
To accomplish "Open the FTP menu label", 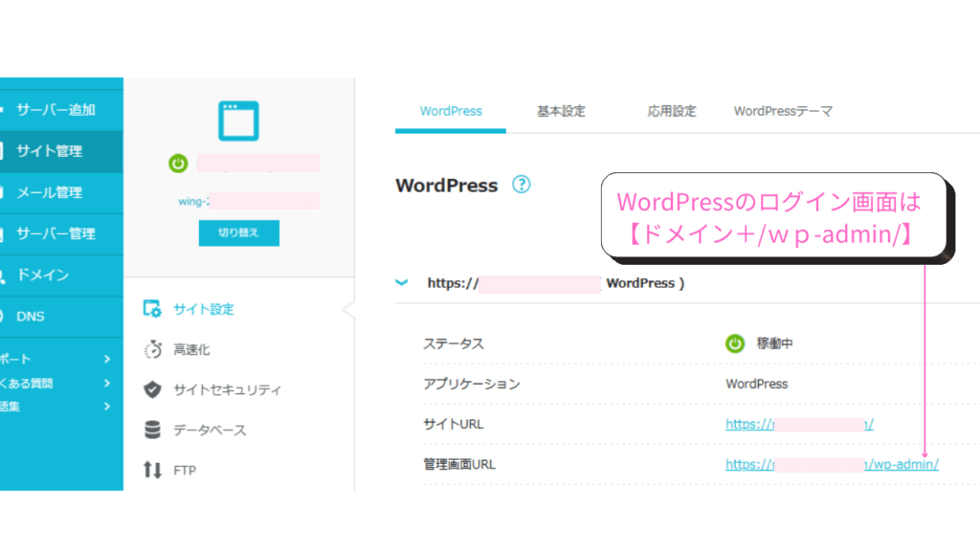I will [x=185, y=471].
